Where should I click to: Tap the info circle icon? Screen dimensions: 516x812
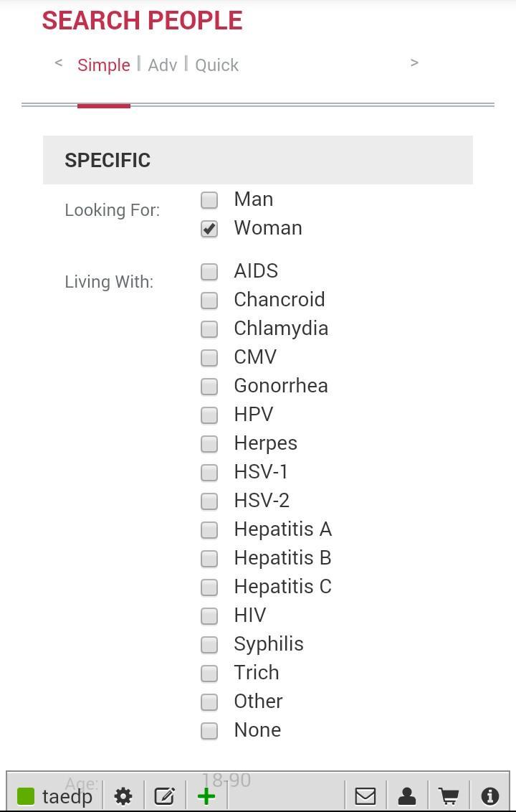point(490,796)
